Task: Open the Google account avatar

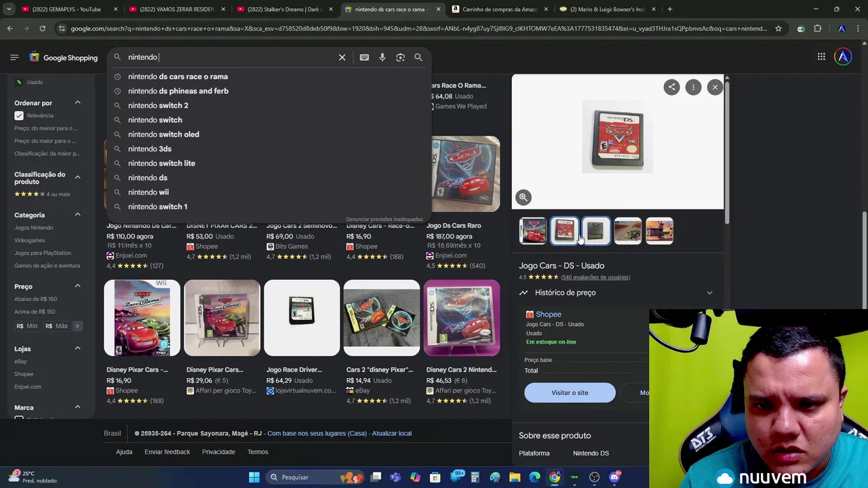Action: point(843,57)
